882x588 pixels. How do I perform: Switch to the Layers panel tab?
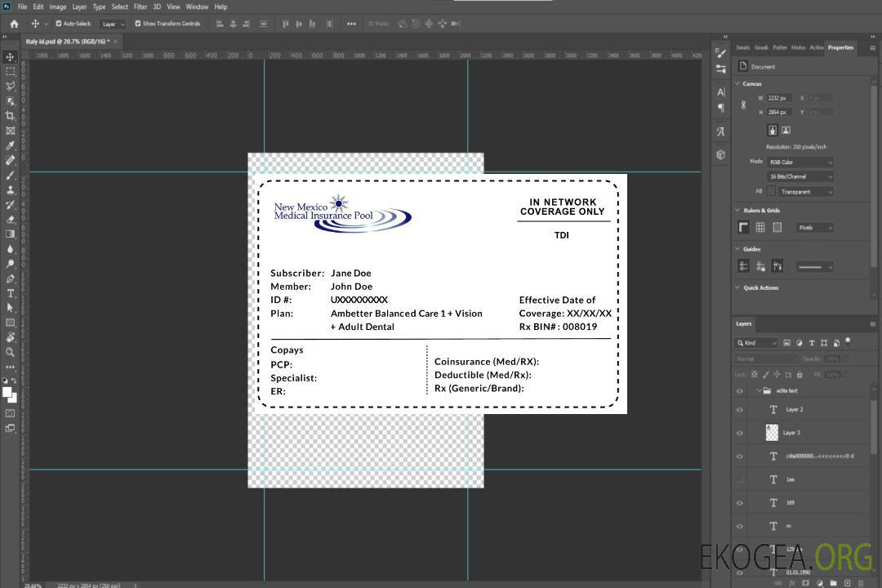tap(743, 323)
